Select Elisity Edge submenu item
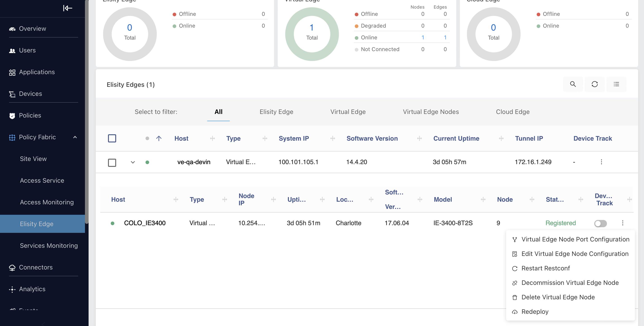The width and height of the screenshot is (644, 326). pyautogui.click(x=42, y=224)
